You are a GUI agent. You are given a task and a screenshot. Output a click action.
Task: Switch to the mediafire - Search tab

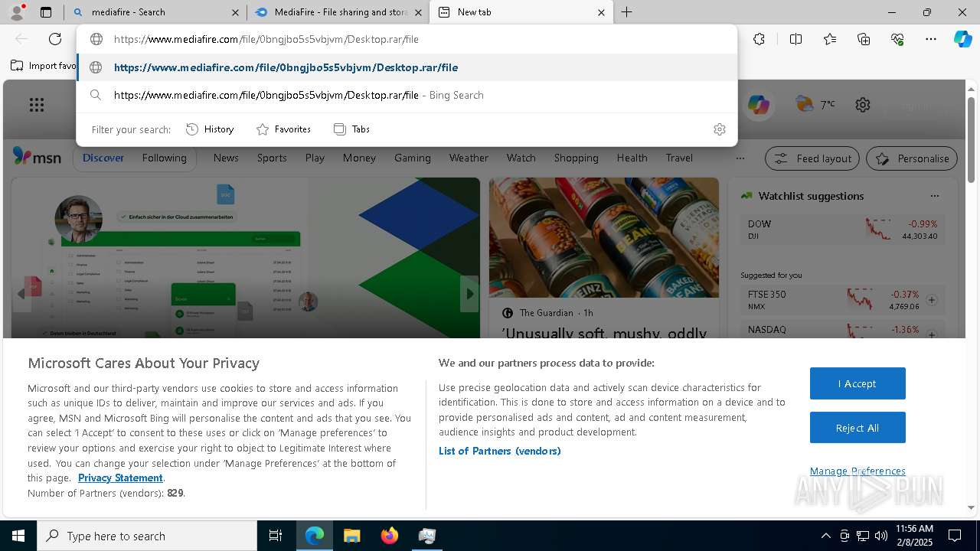156,12
